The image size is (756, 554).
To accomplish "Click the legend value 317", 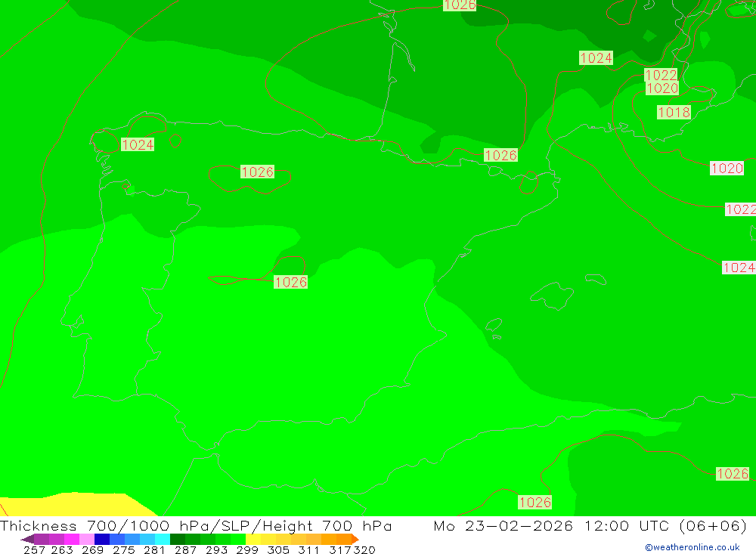I will coord(340,549).
